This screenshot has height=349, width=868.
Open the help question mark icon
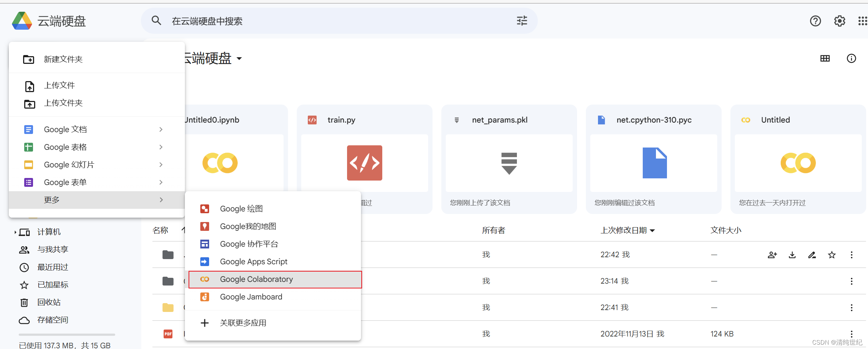(x=815, y=21)
